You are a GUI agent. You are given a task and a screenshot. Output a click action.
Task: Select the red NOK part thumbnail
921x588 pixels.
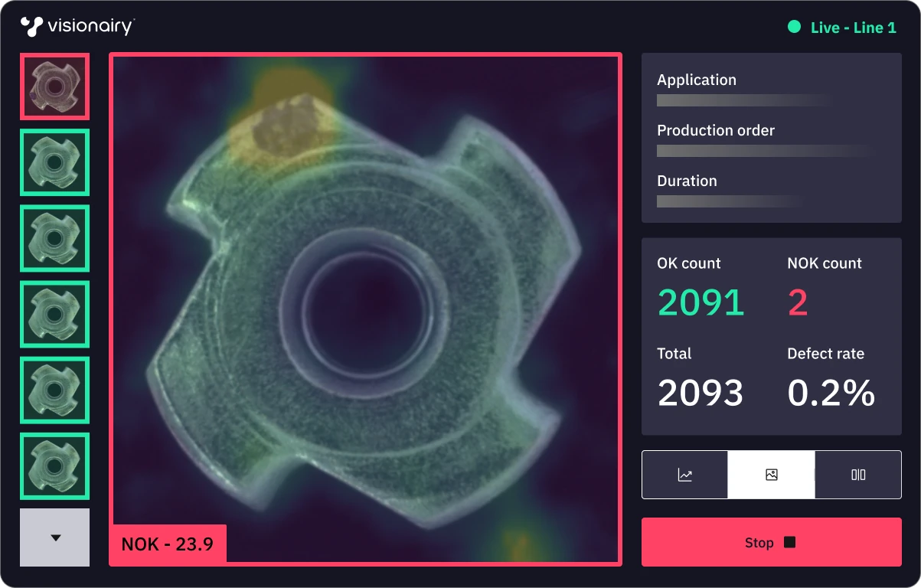coord(54,87)
